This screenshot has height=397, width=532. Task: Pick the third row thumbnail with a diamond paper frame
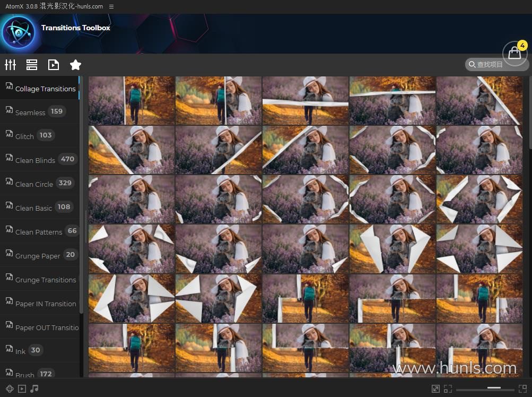click(x=479, y=199)
